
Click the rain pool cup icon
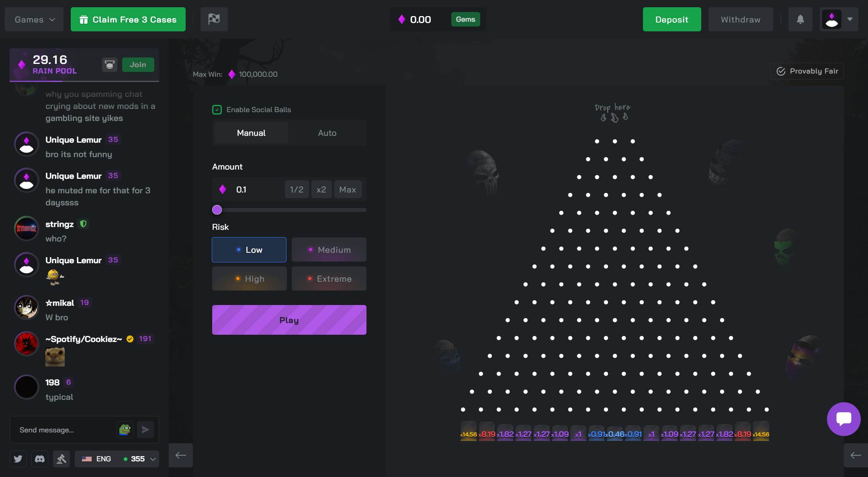point(109,65)
